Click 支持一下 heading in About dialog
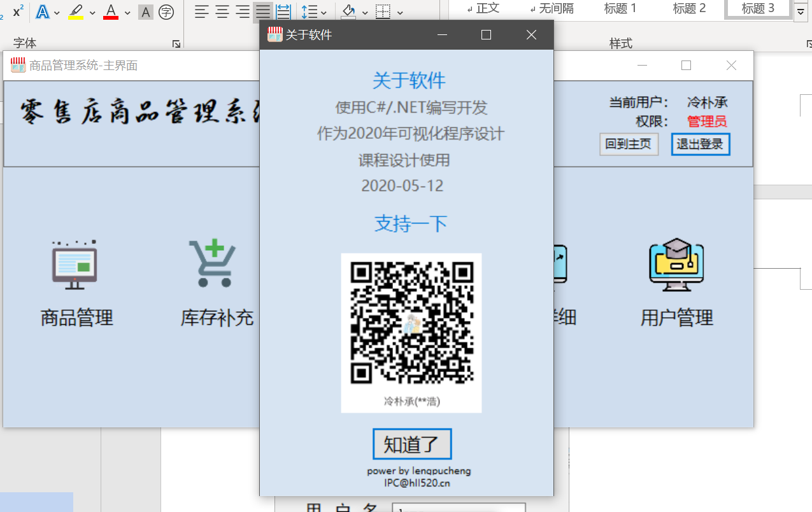Screen dimensions: 812x512 point(411,224)
